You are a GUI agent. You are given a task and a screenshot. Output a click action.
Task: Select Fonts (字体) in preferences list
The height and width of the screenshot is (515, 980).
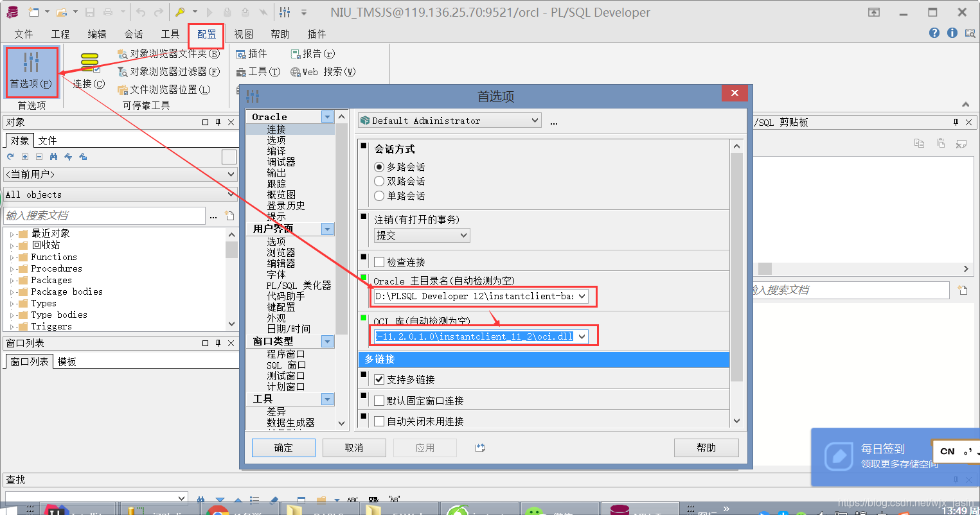pyautogui.click(x=276, y=274)
